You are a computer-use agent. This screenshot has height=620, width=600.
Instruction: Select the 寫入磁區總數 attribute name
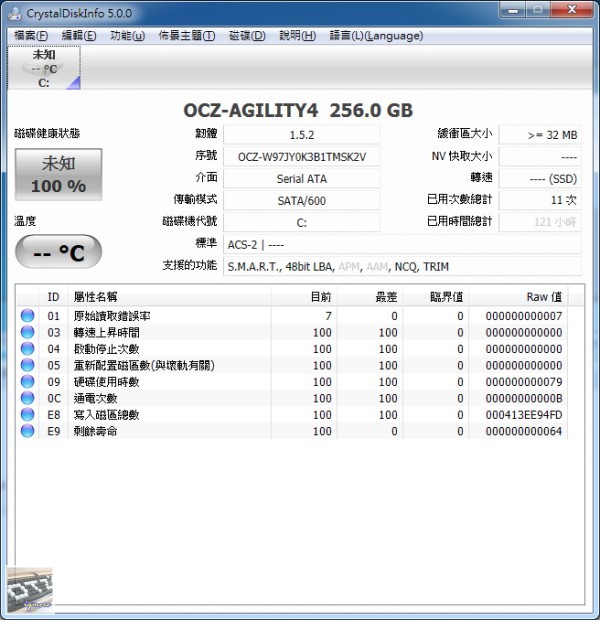pyautogui.click(x=106, y=415)
